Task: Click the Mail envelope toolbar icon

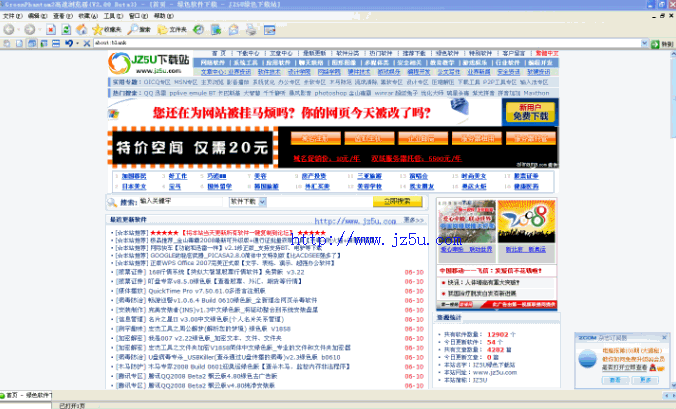Action: coord(234,30)
